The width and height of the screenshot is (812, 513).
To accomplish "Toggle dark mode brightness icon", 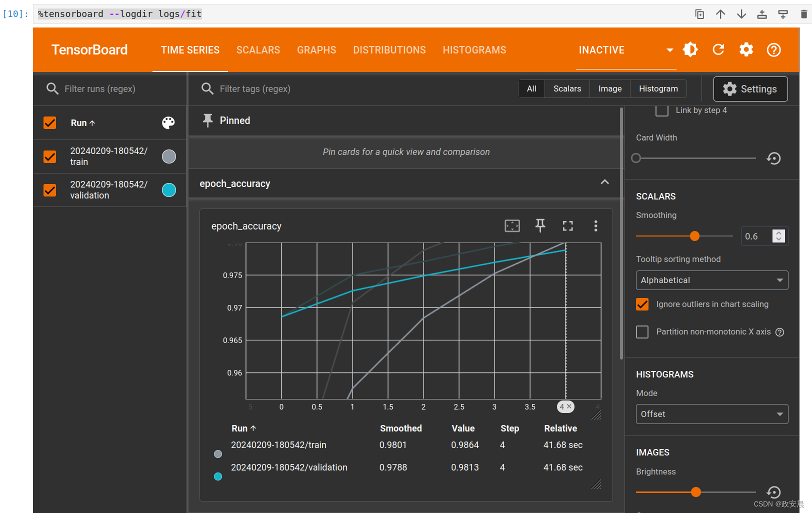I will click(690, 49).
